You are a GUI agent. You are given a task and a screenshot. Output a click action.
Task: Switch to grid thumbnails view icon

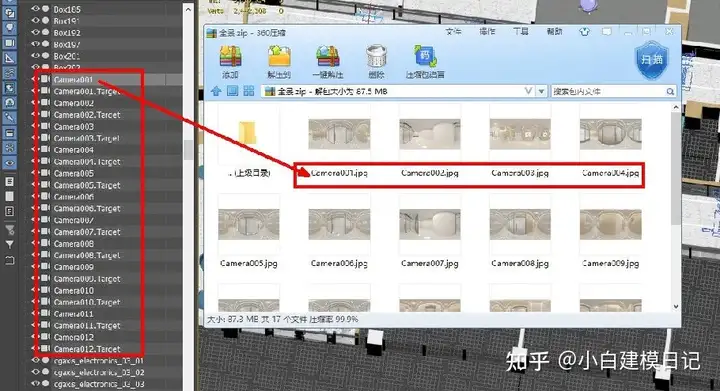(249, 91)
